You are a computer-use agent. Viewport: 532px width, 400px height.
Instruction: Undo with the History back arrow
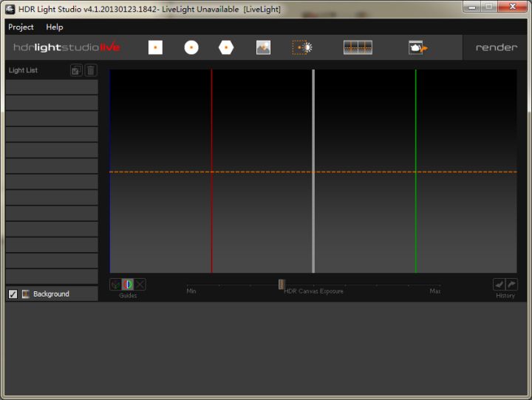499,284
